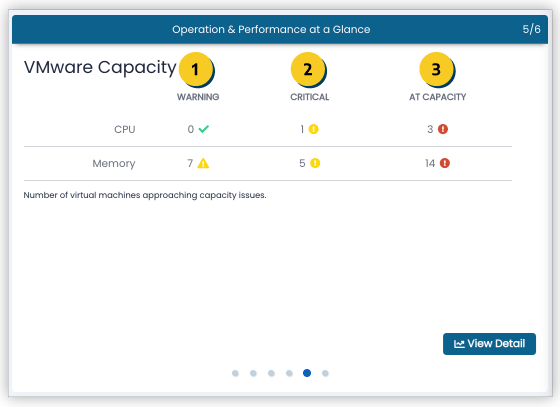
Task: Click the CPU critical count 1
Action: point(302,129)
